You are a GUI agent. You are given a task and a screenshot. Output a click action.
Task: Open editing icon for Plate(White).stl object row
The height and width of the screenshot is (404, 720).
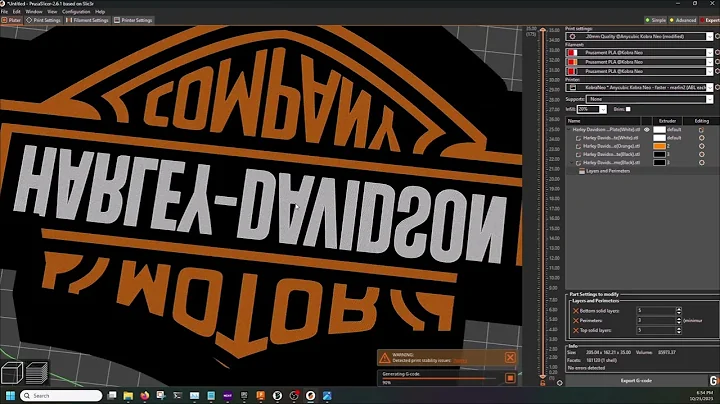701,130
